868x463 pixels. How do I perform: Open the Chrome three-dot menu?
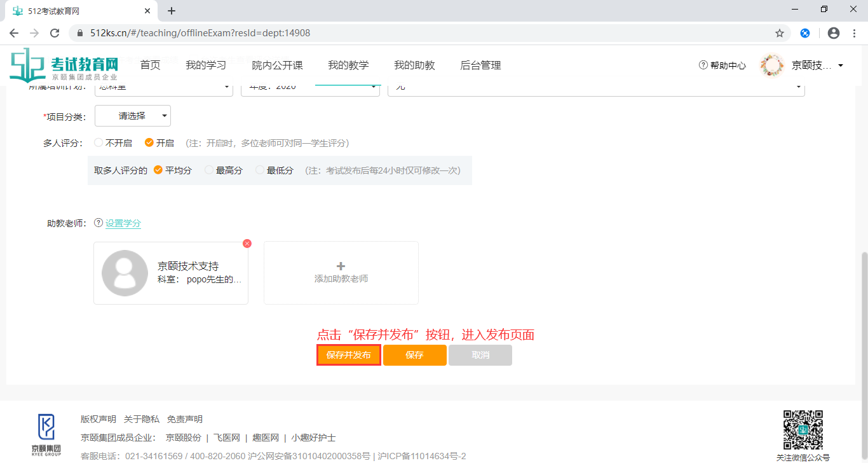click(854, 33)
